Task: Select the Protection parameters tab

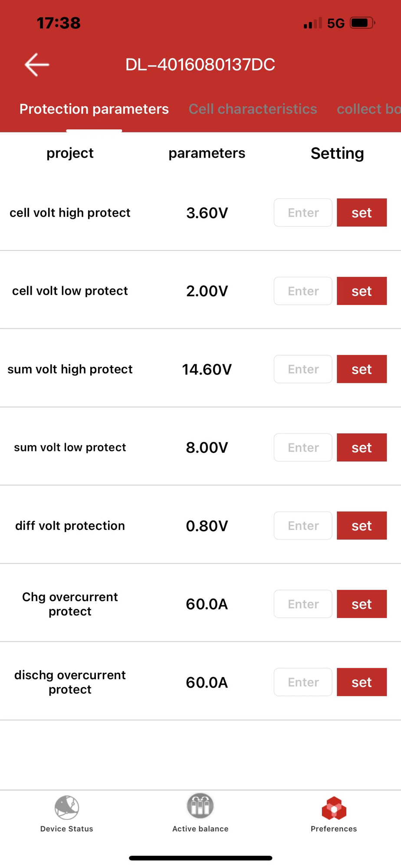Action: (94, 109)
